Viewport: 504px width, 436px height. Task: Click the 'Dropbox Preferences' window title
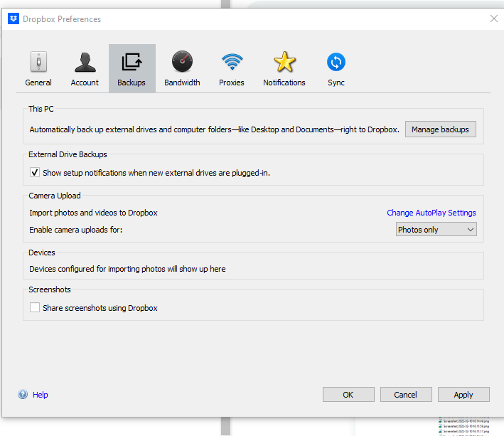click(62, 19)
